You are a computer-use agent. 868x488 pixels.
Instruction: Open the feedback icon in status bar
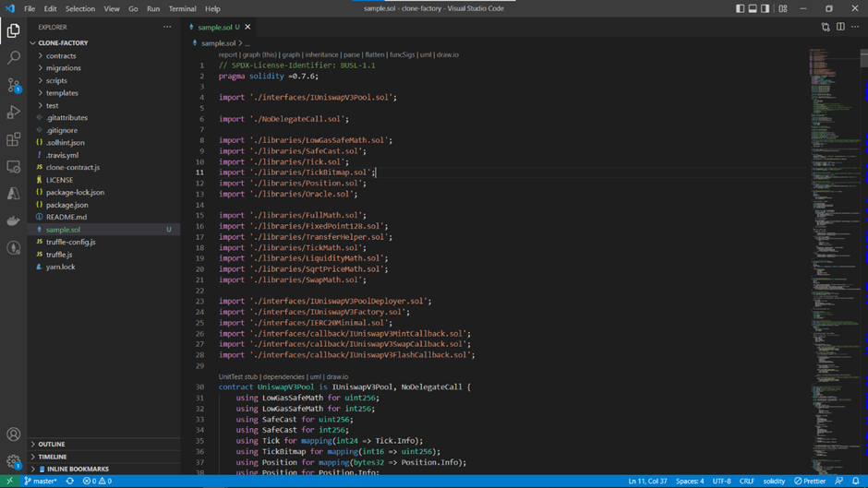pos(839,481)
